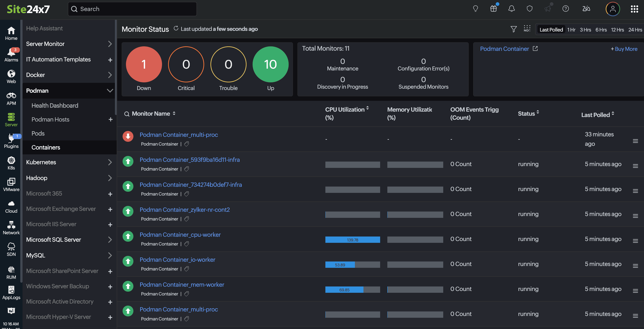The width and height of the screenshot is (644, 329).
Task: Open the notifications bell
Action: 512,9
